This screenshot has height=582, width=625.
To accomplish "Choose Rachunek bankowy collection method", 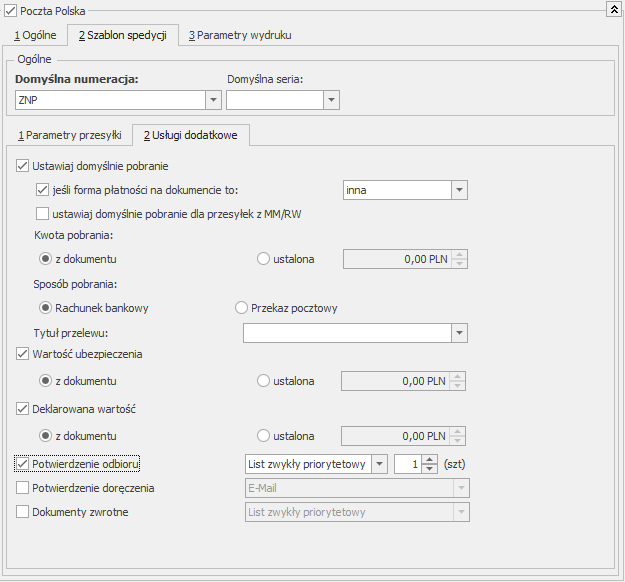I will click(x=45, y=308).
